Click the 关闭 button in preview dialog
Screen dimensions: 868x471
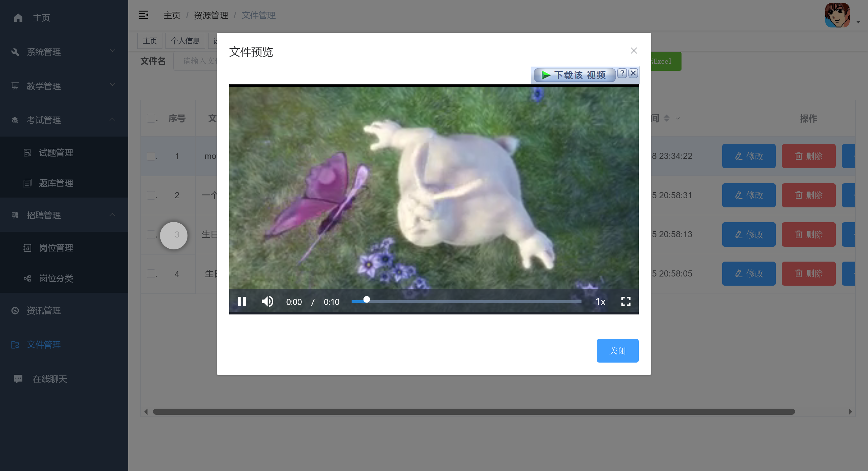[617, 351]
